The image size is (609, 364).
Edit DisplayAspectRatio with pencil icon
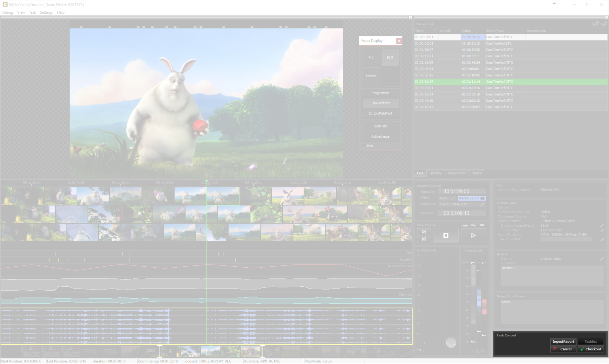point(602,226)
